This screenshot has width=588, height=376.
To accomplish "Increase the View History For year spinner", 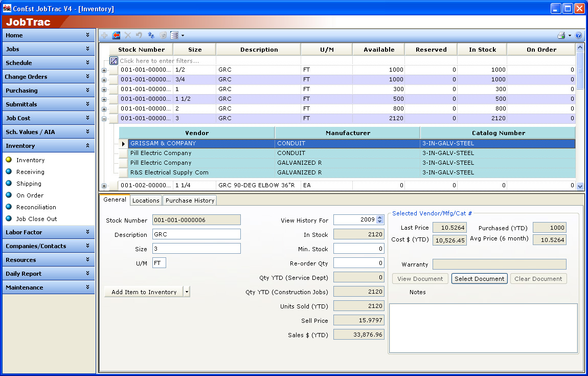I will [380, 217].
